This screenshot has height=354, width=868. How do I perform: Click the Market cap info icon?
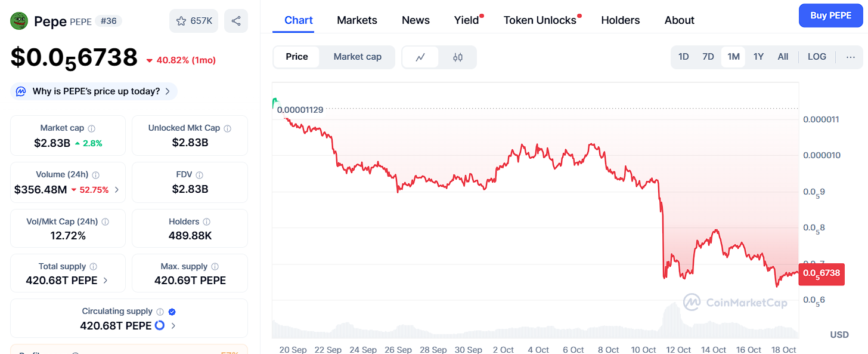coord(92,128)
